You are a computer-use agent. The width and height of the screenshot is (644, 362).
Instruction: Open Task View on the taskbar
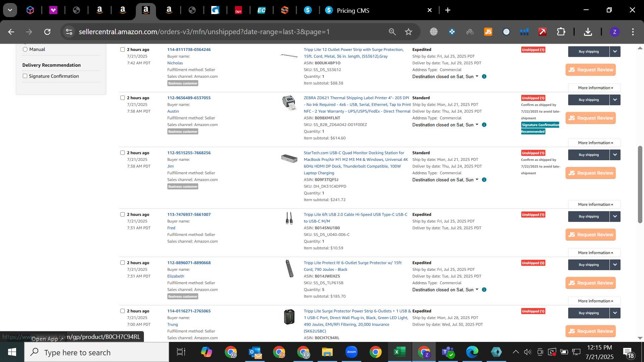[181, 352]
